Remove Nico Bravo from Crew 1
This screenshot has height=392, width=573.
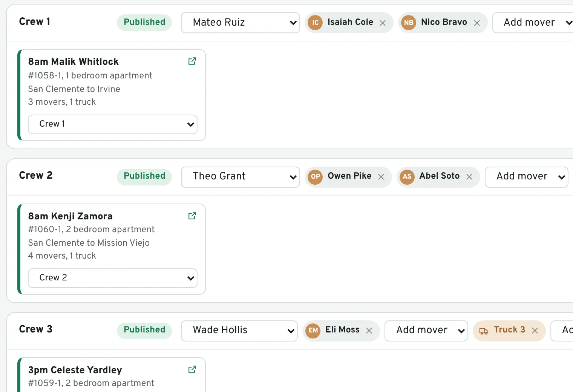pos(477,23)
